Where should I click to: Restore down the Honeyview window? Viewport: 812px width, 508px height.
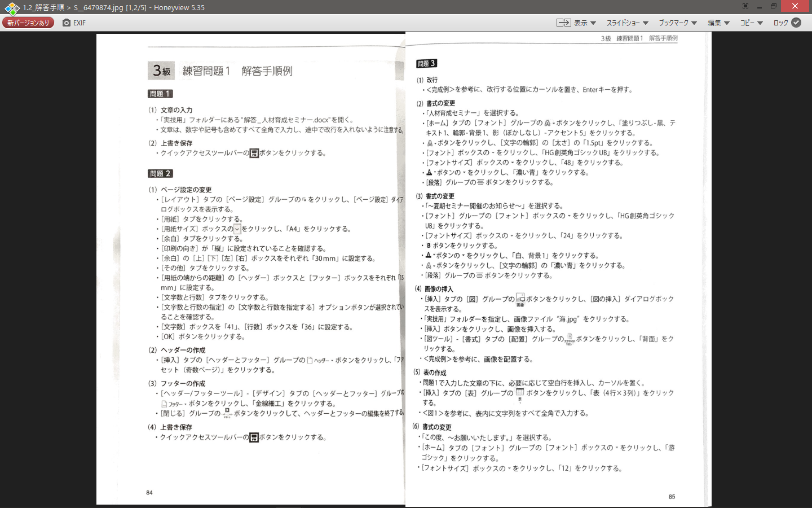point(774,6)
